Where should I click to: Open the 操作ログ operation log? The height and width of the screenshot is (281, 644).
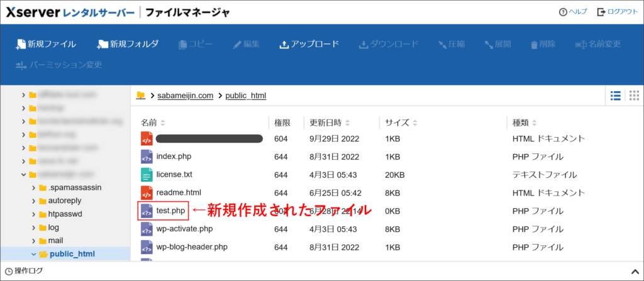coord(25,271)
